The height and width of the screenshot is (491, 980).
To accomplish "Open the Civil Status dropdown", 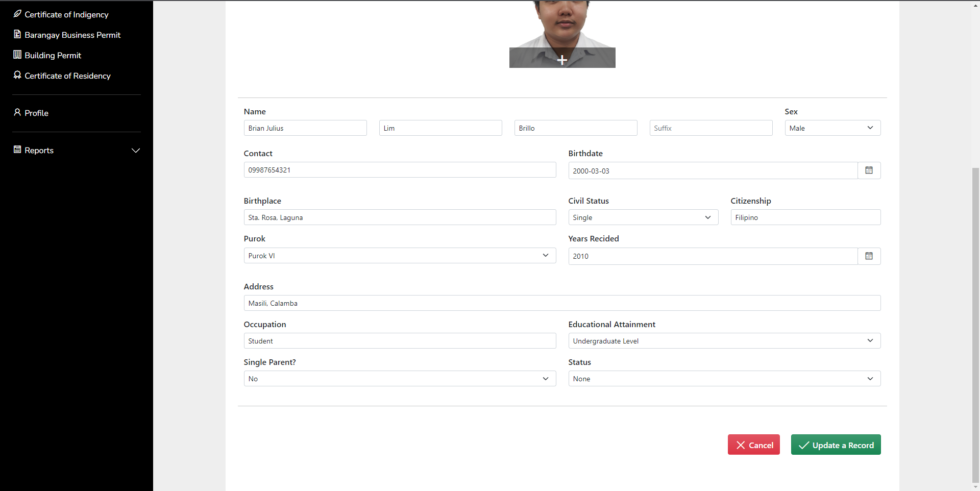I will click(643, 217).
